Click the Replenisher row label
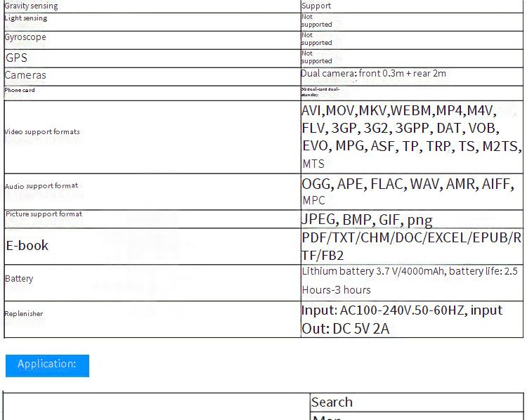 point(24,314)
